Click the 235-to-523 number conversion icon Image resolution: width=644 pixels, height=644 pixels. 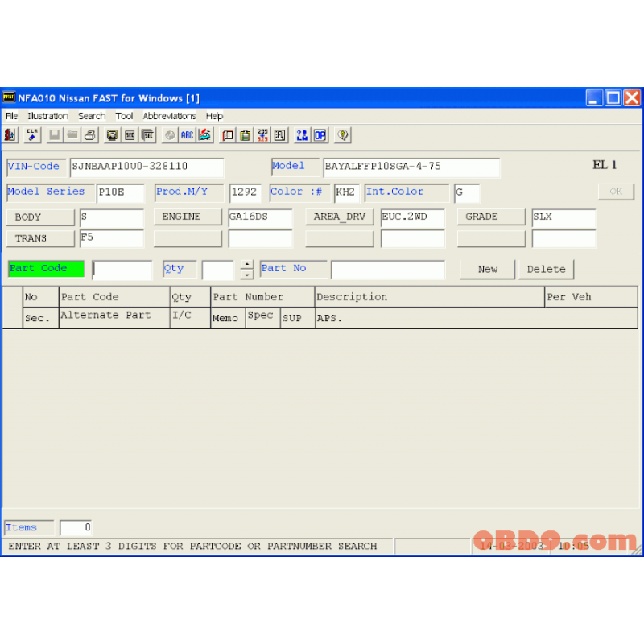(263, 135)
